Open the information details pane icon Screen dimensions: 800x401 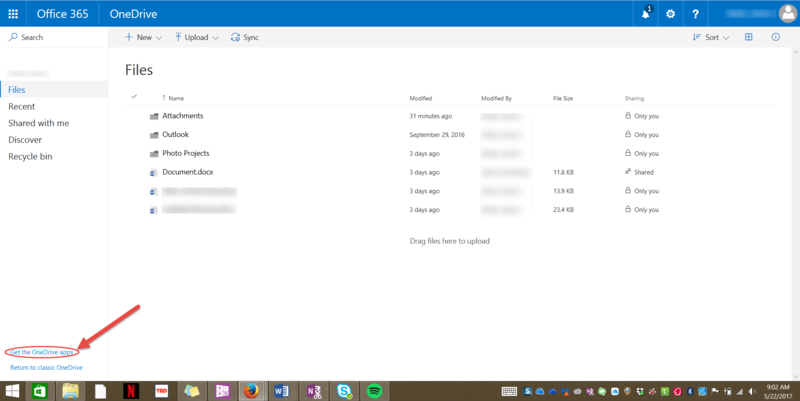(775, 37)
